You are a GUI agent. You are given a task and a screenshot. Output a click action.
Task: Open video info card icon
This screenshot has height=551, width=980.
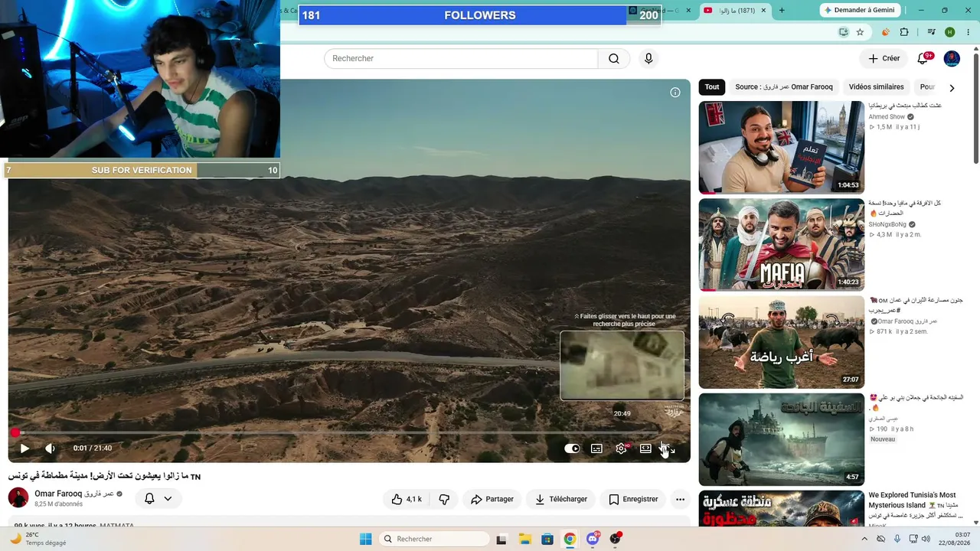(x=675, y=93)
